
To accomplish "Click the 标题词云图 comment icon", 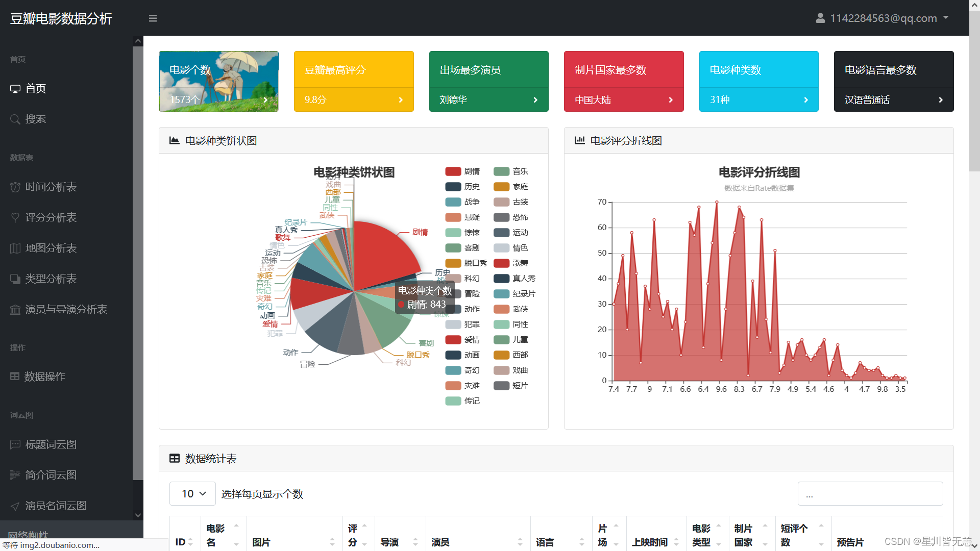I will pos(15,445).
